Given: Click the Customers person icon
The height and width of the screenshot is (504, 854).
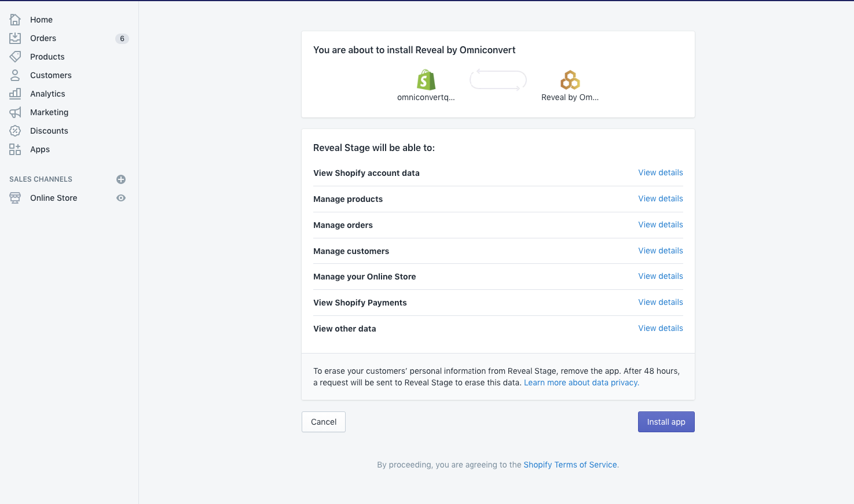Looking at the screenshot, I should [x=15, y=75].
